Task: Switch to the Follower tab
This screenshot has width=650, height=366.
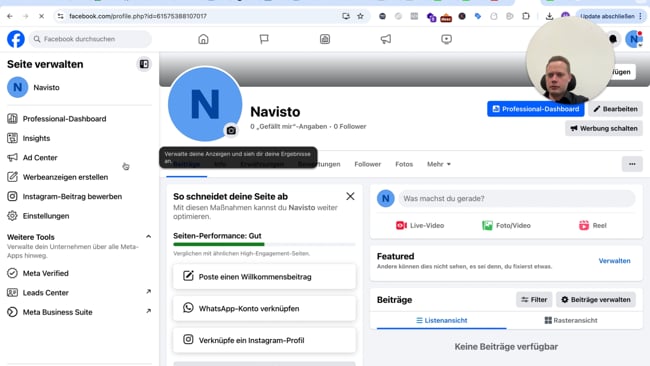Action: [368, 164]
